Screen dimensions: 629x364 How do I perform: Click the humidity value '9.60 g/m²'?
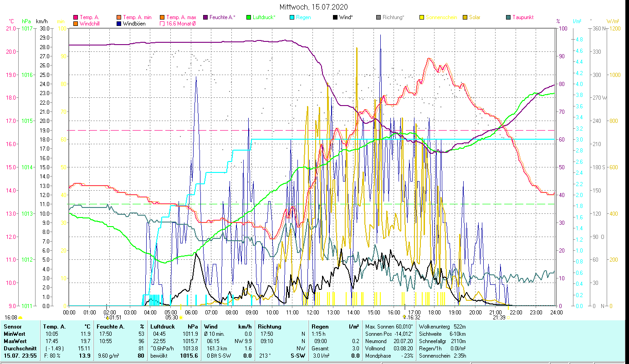pos(108,355)
